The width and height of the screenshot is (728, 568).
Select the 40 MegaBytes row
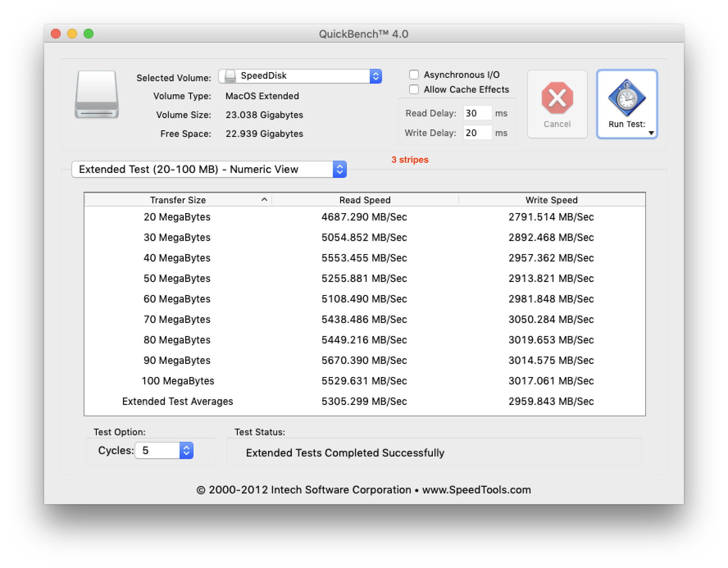tap(365, 258)
